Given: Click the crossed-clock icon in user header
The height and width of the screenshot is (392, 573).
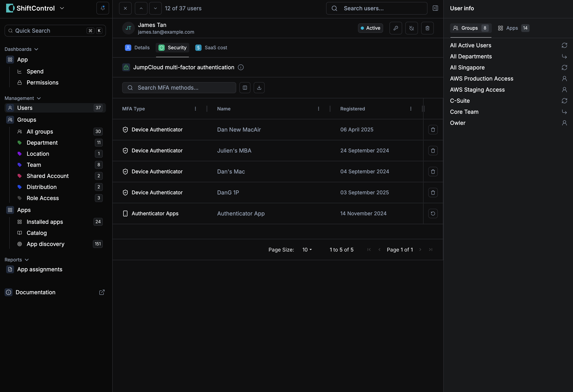Looking at the screenshot, I should 411,28.
